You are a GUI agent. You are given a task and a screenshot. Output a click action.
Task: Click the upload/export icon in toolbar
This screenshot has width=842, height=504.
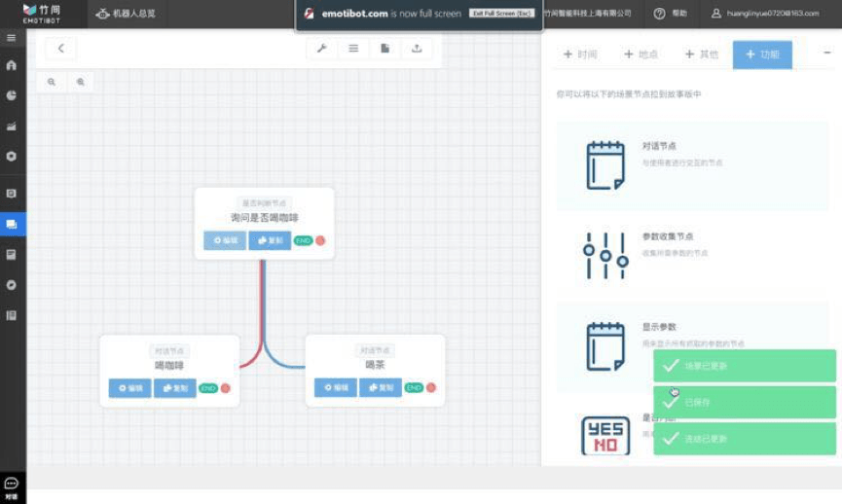[x=417, y=49]
